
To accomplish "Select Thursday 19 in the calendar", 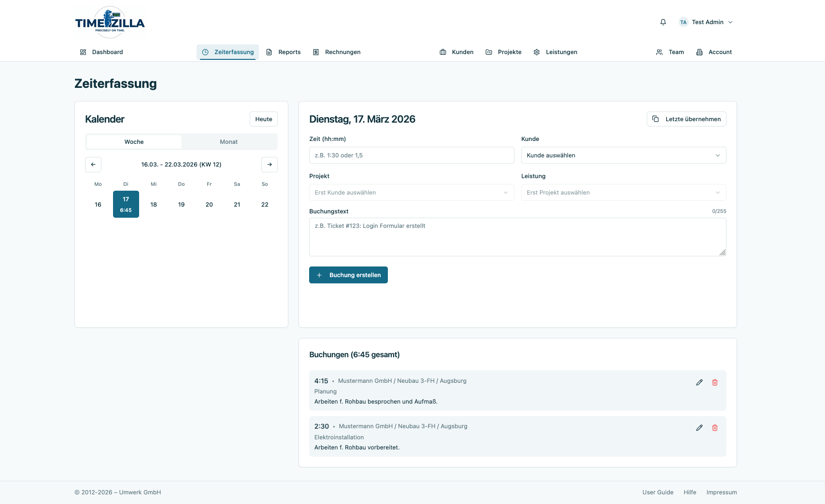I will point(182,205).
